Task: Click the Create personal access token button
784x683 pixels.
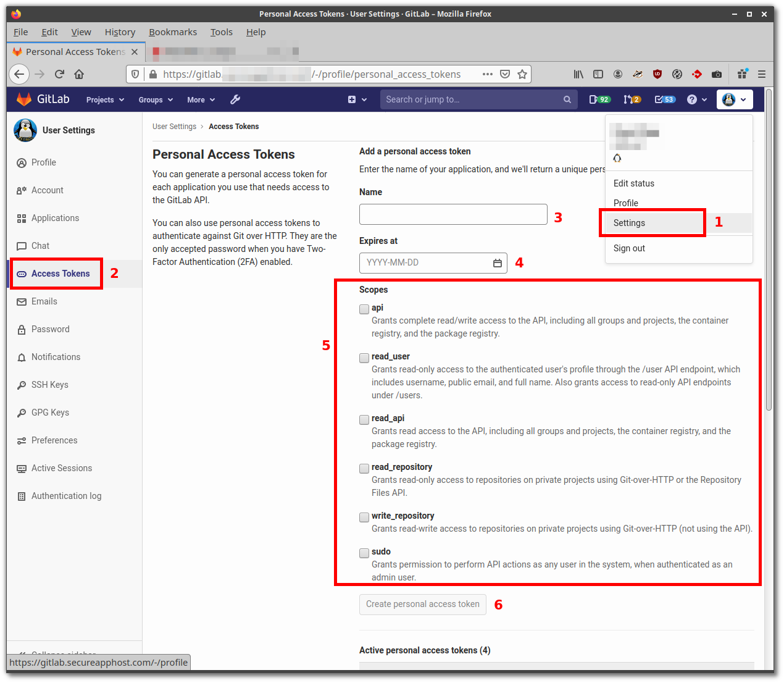Action: point(422,604)
